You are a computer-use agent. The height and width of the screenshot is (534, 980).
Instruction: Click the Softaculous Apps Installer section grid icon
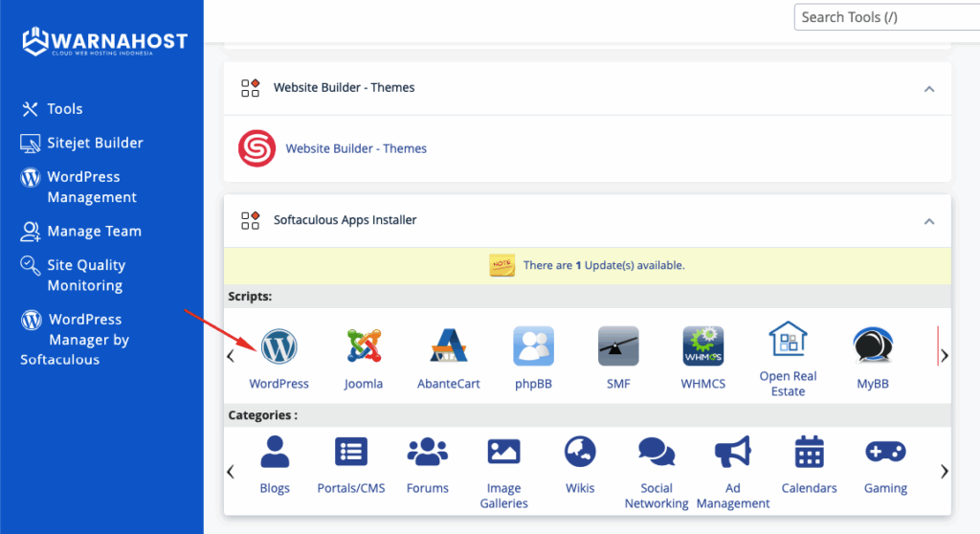tap(250, 220)
